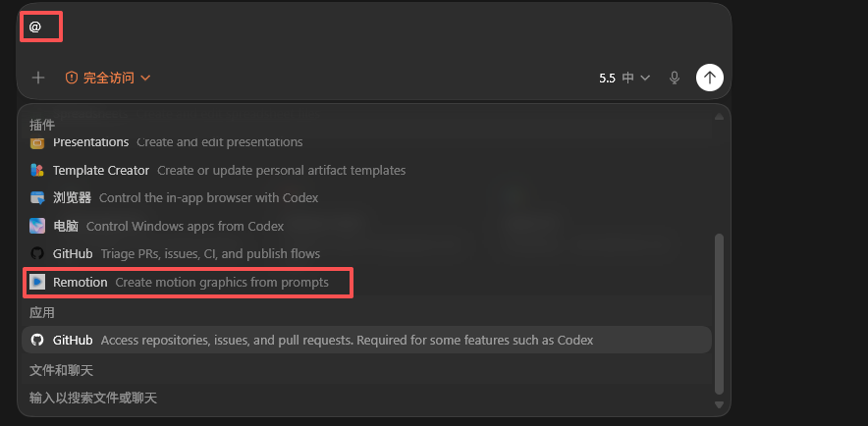Click the Presentations plugin icon
The width and height of the screenshot is (868, 426).
(37, 142)
